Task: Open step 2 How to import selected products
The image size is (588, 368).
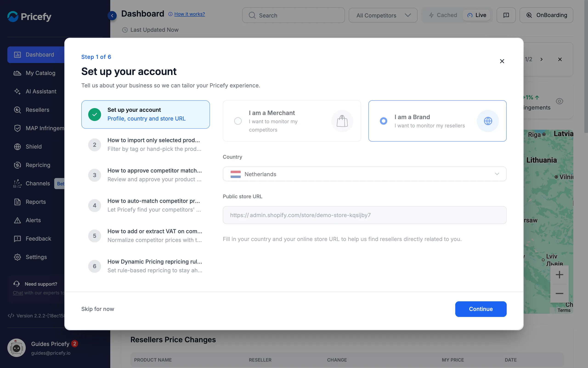Action: coord(146,145)
